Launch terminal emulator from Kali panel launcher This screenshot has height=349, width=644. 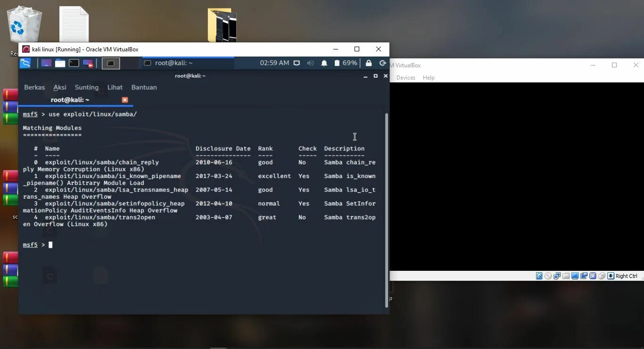point(74,63)
